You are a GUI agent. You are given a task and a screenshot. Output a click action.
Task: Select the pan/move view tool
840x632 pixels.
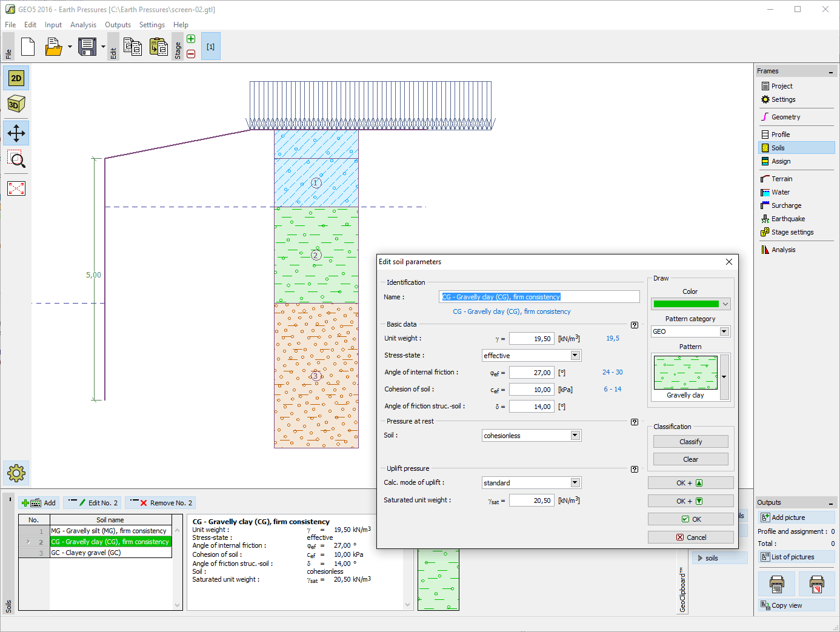[x=16, y=133]
